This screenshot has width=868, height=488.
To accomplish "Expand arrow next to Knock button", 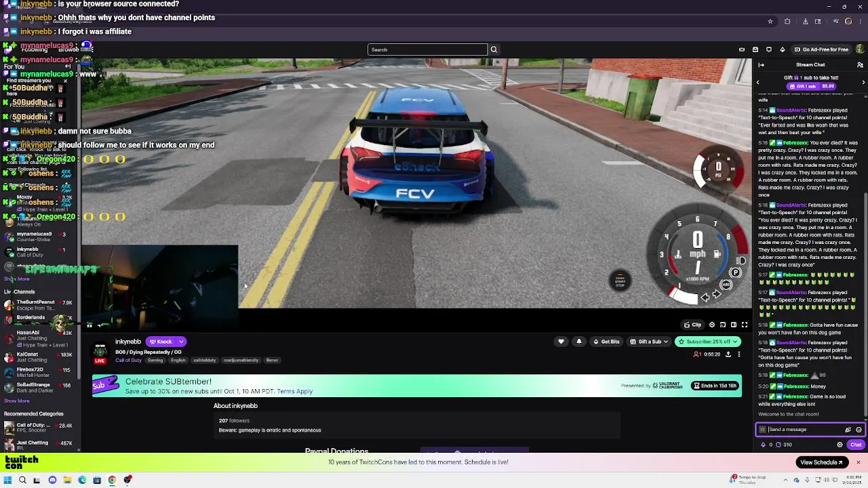I will point(181,342).
